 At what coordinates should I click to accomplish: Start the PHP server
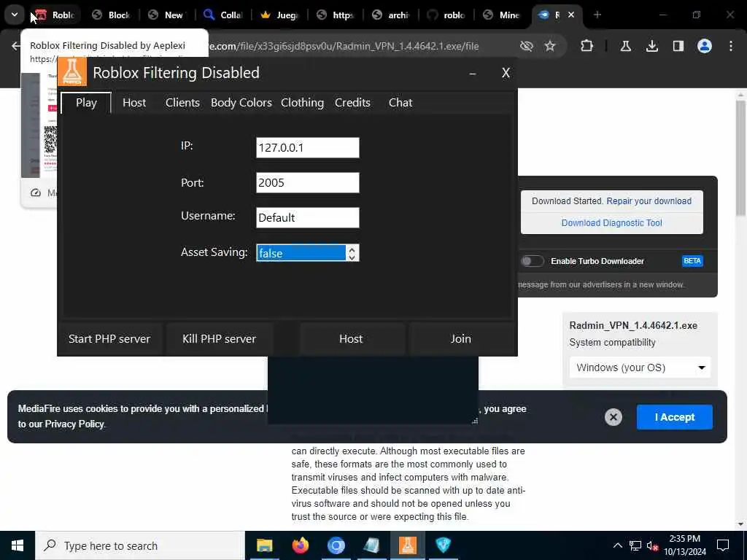(109, 338)
